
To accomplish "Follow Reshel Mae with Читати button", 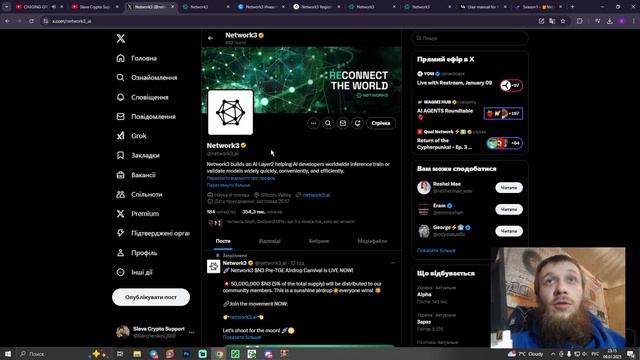I will click(x=509, y=188).
